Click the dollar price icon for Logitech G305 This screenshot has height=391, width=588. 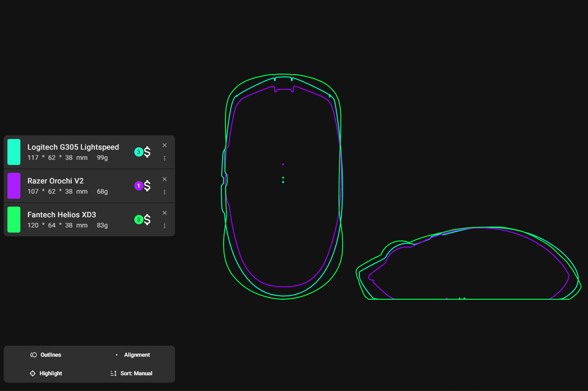(147, 152)
